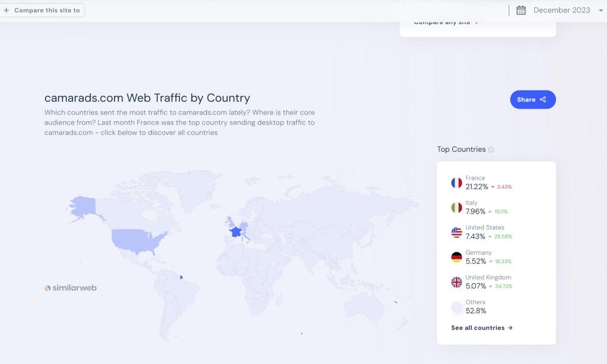Click the Web Traffic by Country heading
Viewport: 607px width, 364px height.
pos(147,98)
